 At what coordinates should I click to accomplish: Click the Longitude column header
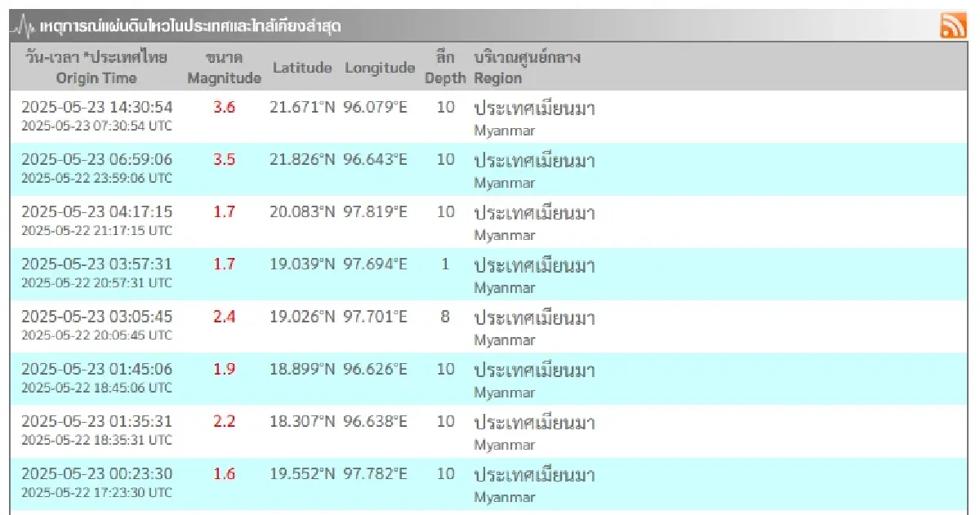click(379, 69)
